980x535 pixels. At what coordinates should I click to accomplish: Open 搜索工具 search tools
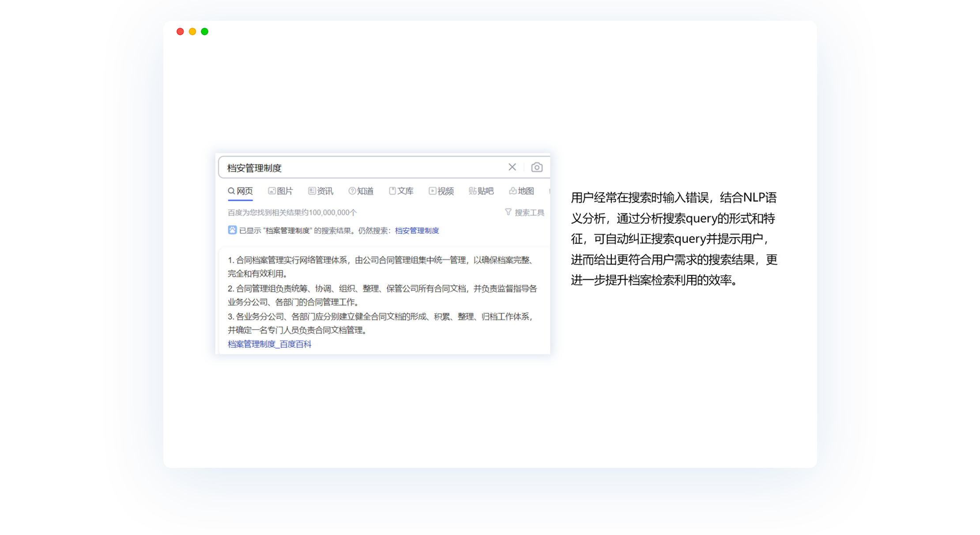point(529,212)
